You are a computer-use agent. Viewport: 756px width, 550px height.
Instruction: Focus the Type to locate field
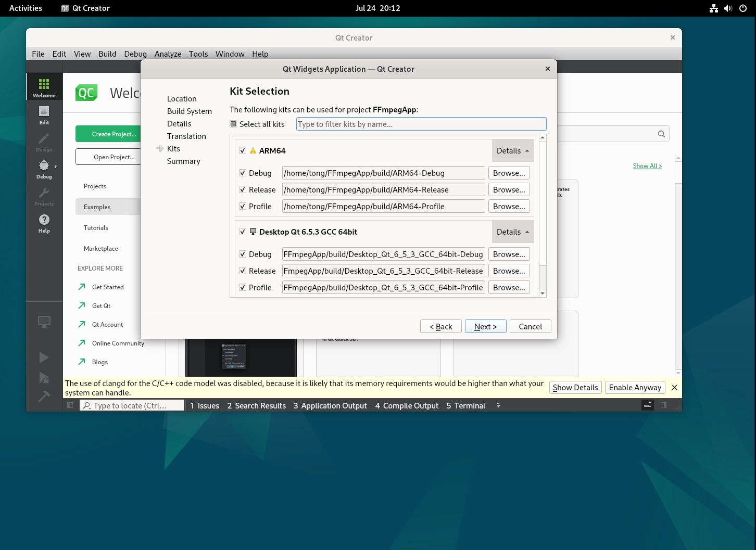coord(132,405)
